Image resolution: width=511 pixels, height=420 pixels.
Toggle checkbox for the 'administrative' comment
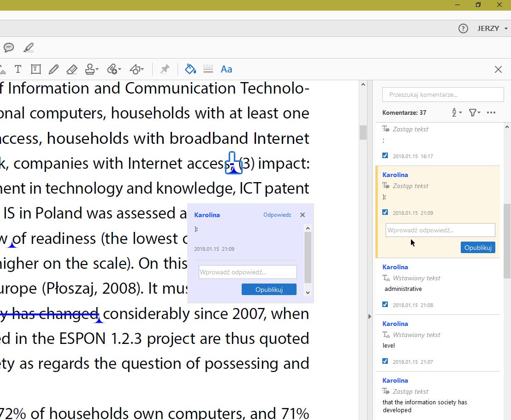(386, 305)
